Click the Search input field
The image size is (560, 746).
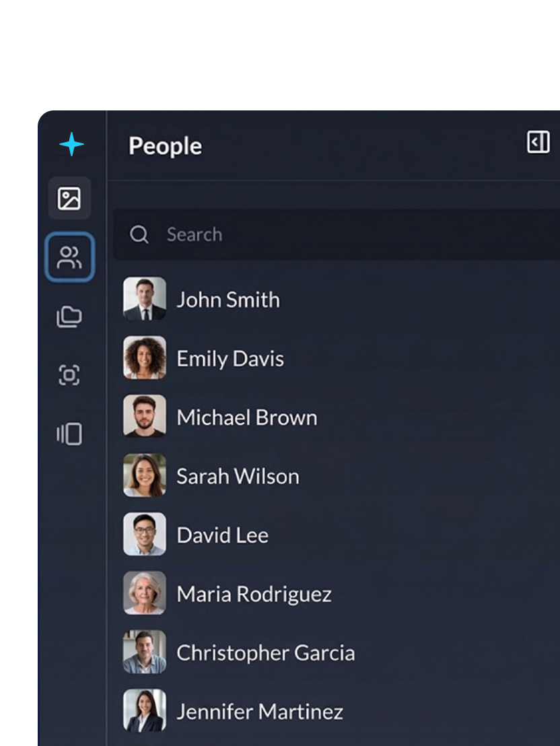click(x=269, y=234)
